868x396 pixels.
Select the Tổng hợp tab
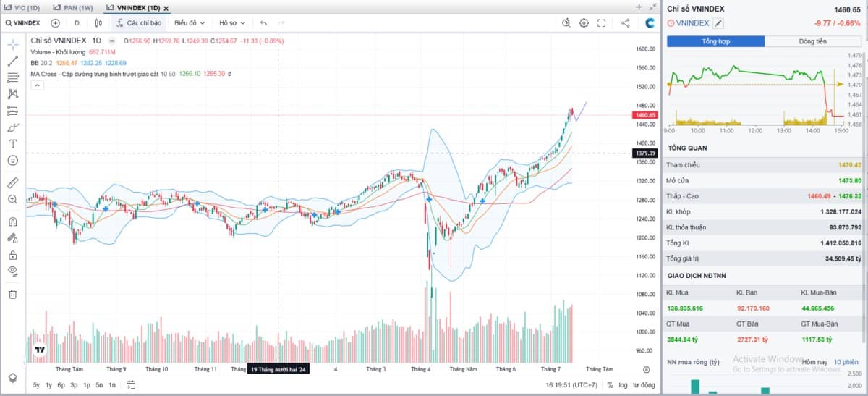click(715, 41)
